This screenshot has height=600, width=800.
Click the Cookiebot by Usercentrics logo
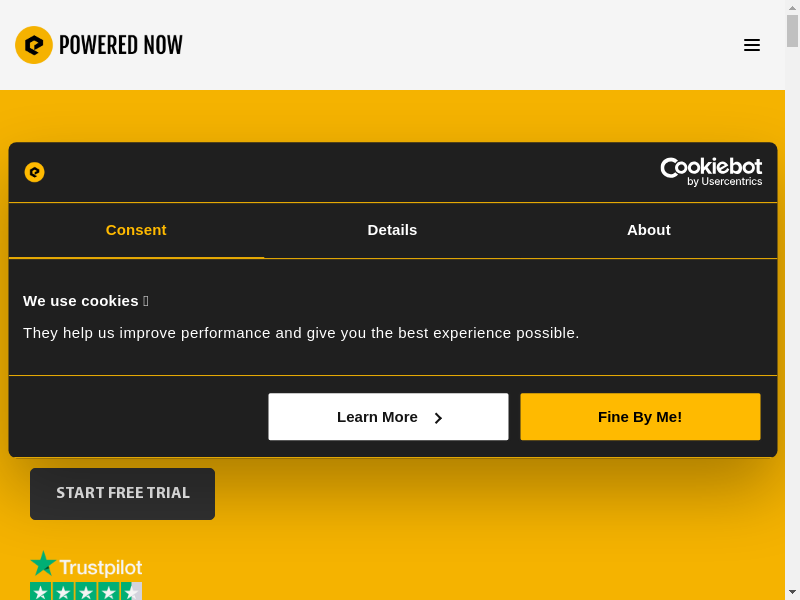(711, 172)
